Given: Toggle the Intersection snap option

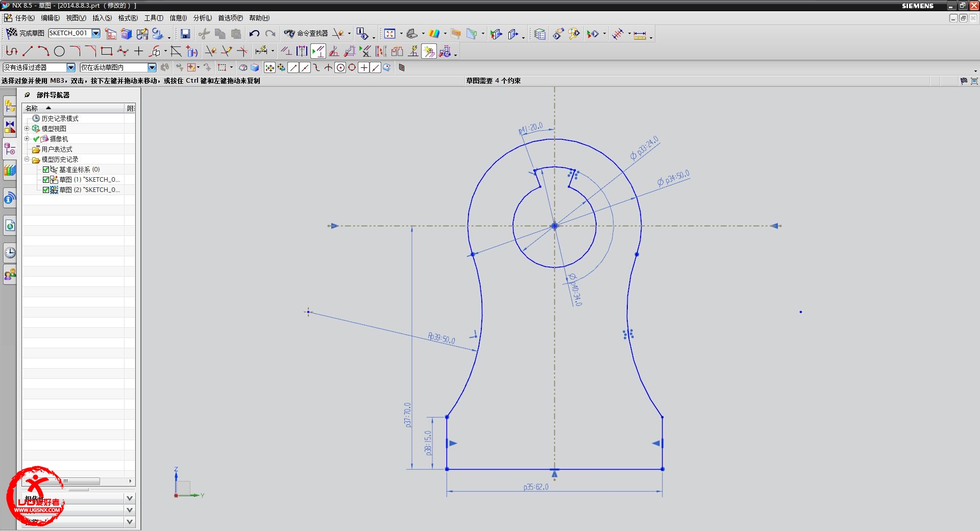Looking at the screenshot, I should (x=328, y=67).
